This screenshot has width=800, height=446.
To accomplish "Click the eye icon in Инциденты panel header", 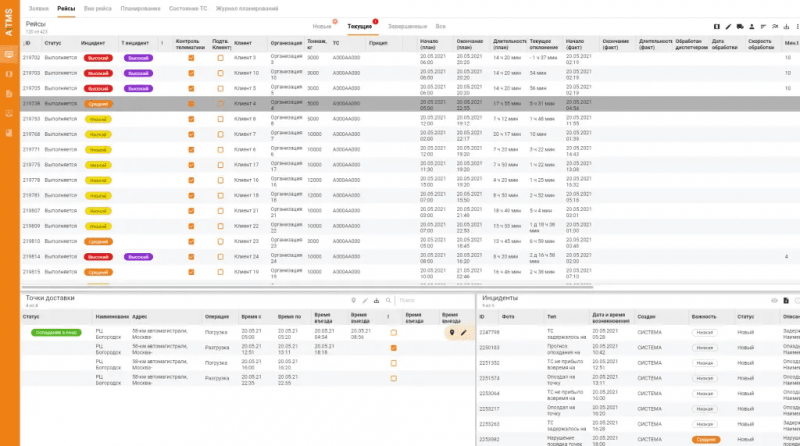I will (773, 300).
